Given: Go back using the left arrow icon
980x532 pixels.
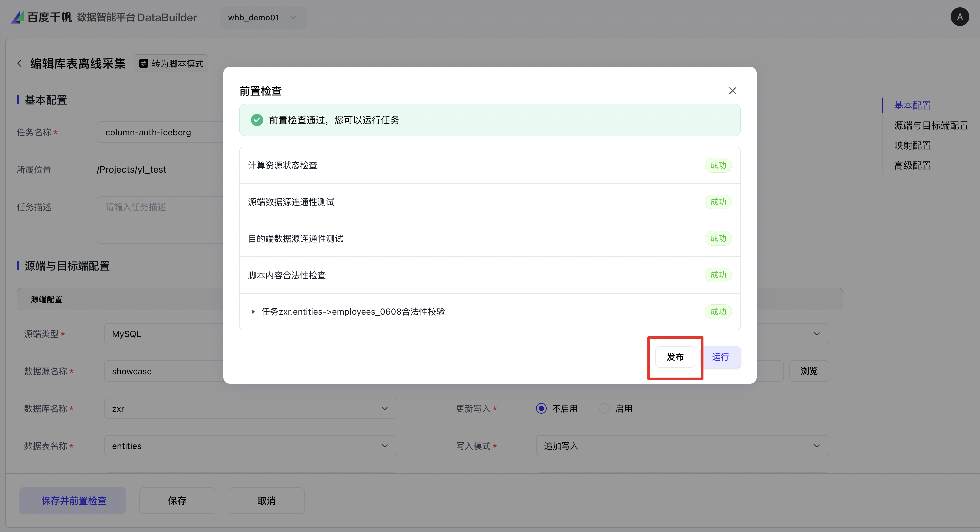Looking at the screenshot, I should 19,63.
